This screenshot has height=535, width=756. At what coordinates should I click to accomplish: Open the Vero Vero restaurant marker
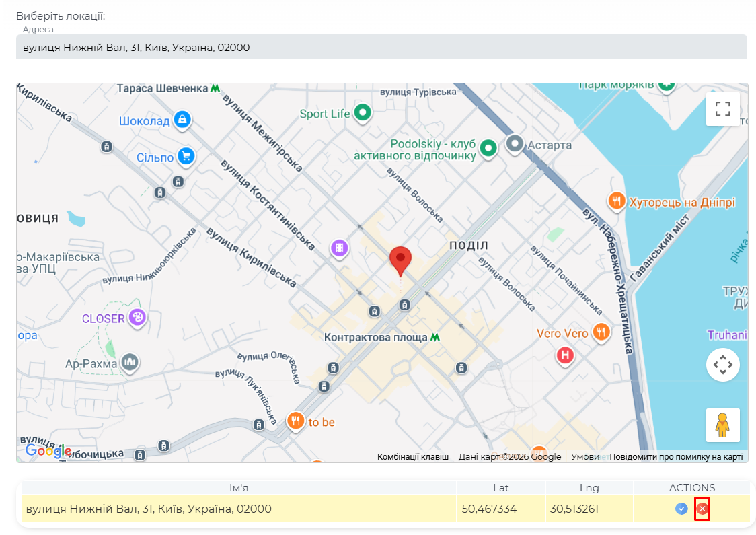pos(601,332)
